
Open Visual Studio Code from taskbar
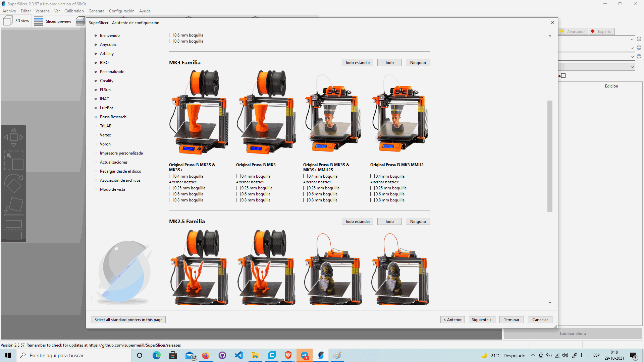click(238, 355)
